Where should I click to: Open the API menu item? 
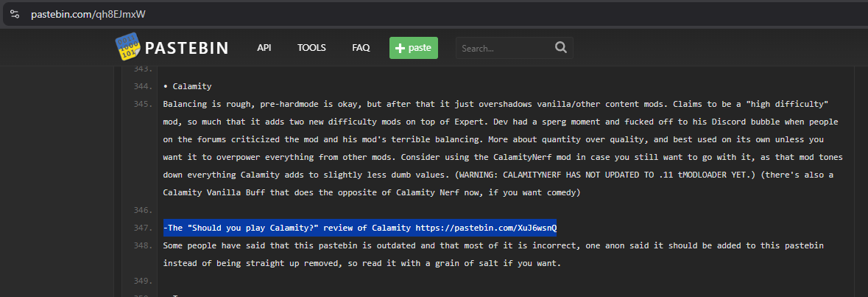click(264, 48)
